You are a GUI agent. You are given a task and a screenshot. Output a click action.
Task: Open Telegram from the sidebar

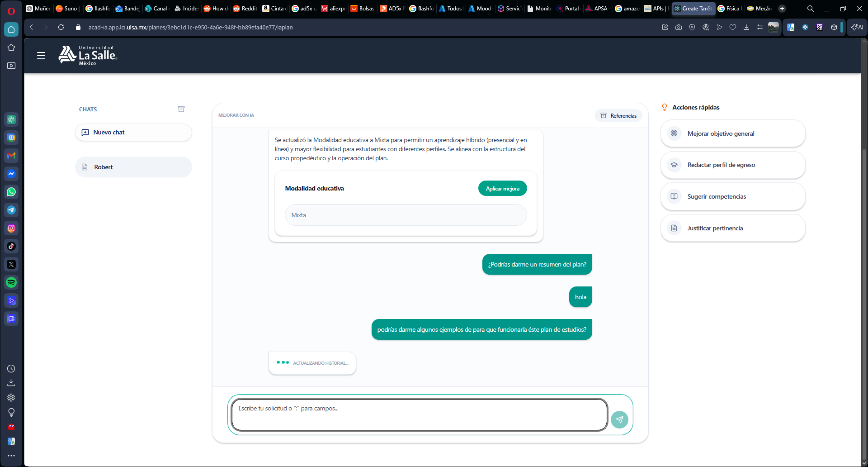click(x=11, y=210)
